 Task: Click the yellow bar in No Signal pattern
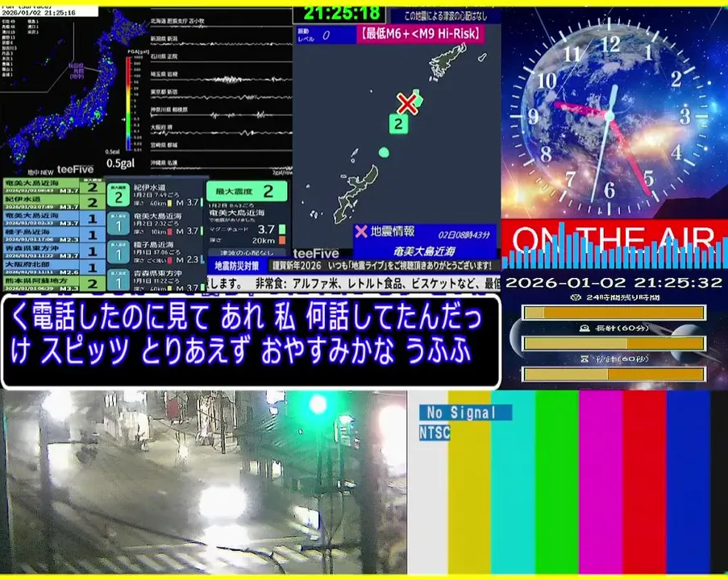tap(469, 483)
